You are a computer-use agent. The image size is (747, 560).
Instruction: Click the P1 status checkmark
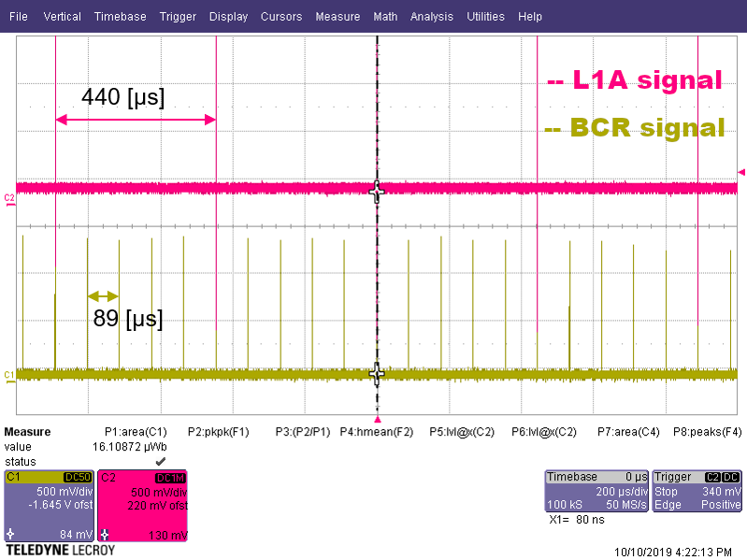[x=161, y=461]
